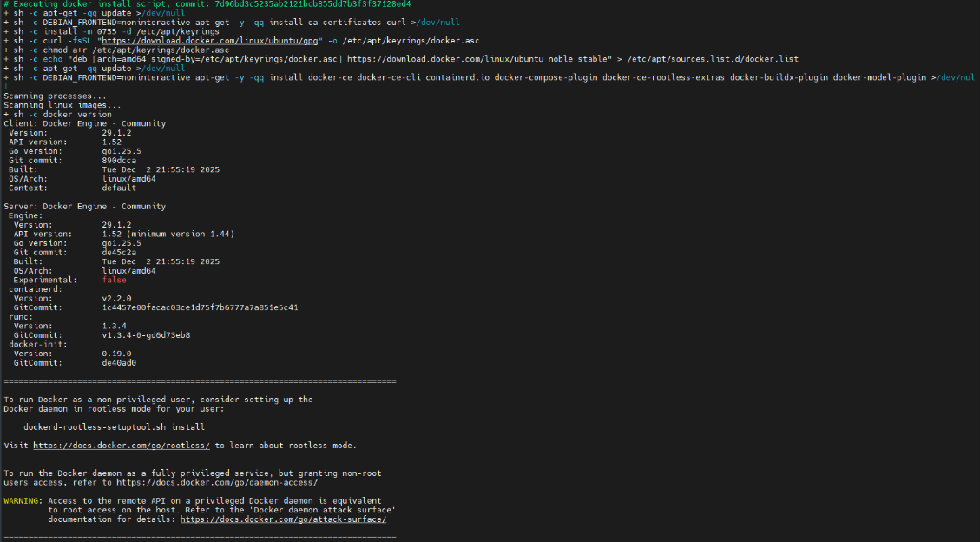This screenshot has width=980, height=542.
Task: Click '/etc/apt/sources.list.d/docker.list' path
Action: coord(713,59)
